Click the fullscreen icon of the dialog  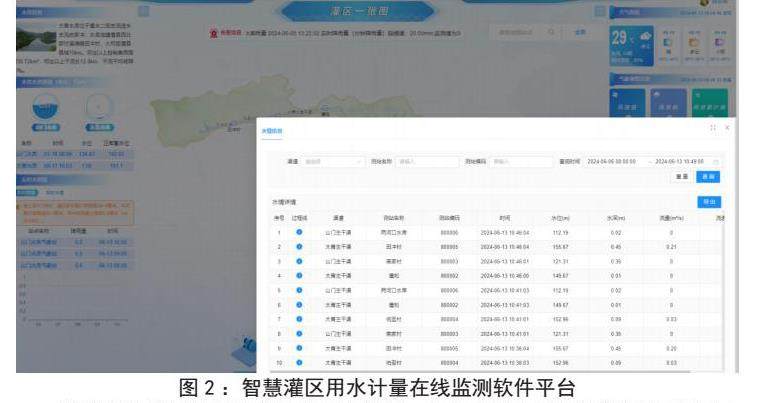pyautogui.click(x=713, y=128)
